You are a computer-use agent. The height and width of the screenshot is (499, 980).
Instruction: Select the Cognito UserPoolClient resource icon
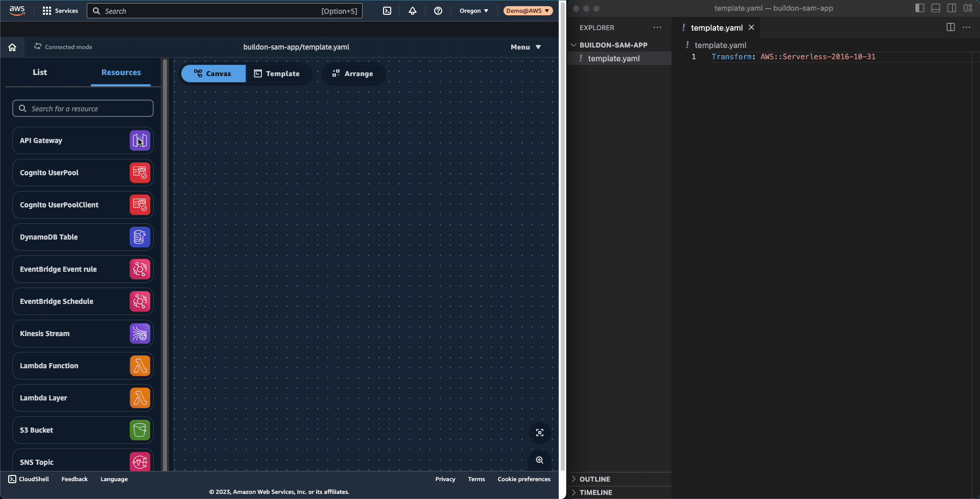click(140, 205)
